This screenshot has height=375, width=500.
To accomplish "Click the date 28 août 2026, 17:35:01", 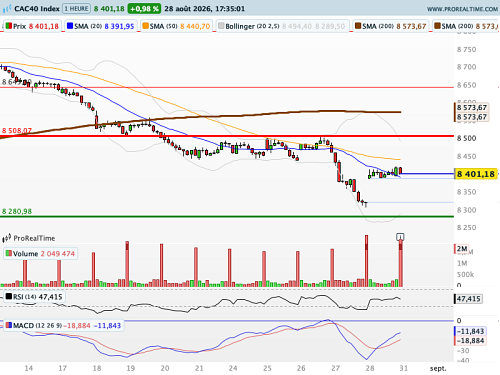I will point(204,9).
